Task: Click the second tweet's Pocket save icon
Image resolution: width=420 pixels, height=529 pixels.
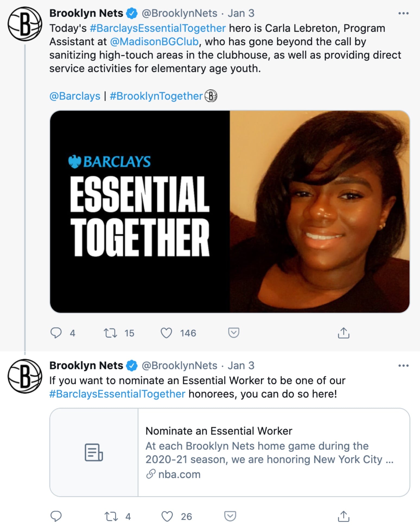Action: (x=230, y=516)
